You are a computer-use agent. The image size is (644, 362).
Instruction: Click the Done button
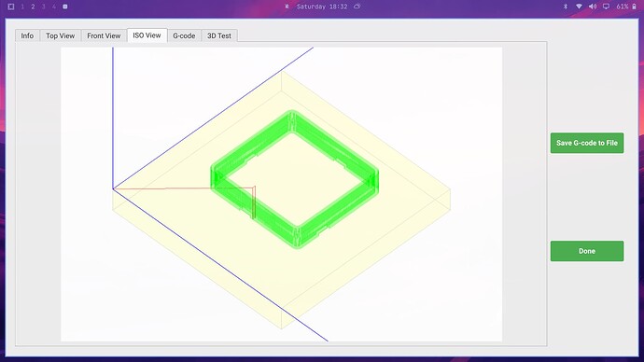pos(587,251)
